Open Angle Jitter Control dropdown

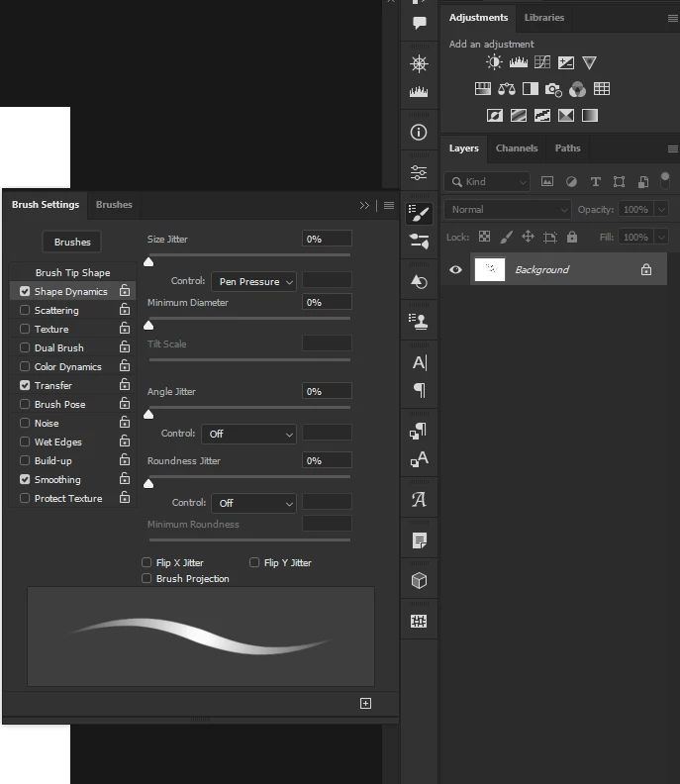(x=248, y=434)
